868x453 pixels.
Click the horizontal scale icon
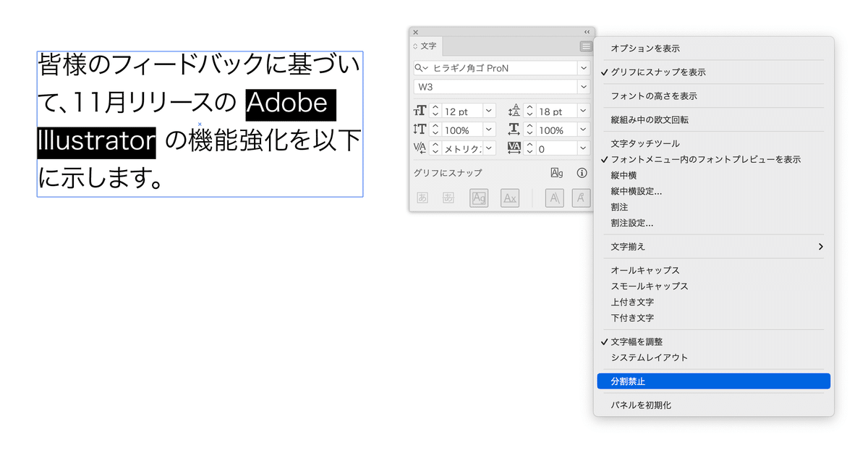[x=514, y=130]
